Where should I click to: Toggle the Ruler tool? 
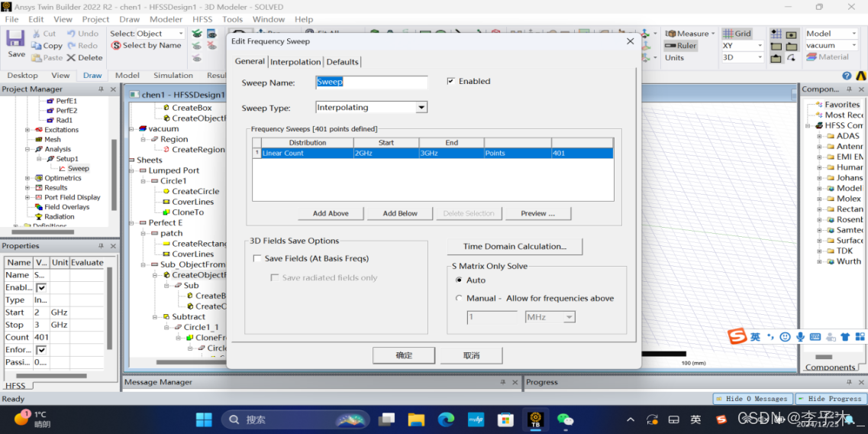[681, 45]
